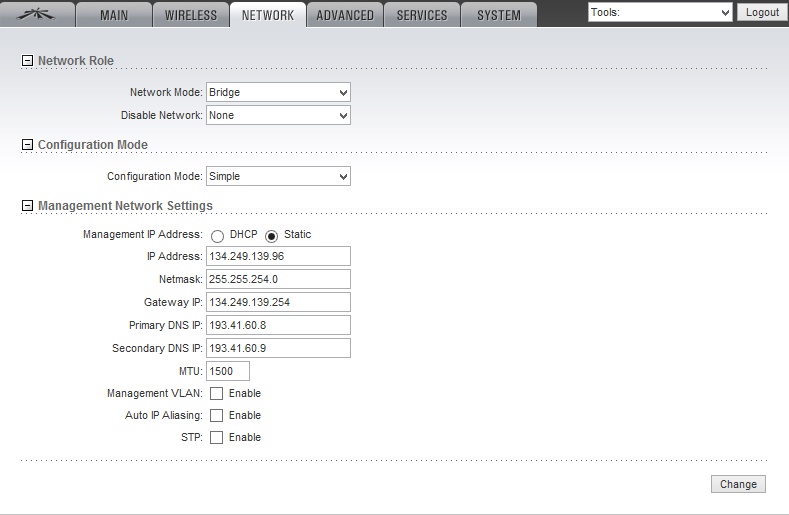Enable the Auto IP Aliasing checkbox

point(216,415)
